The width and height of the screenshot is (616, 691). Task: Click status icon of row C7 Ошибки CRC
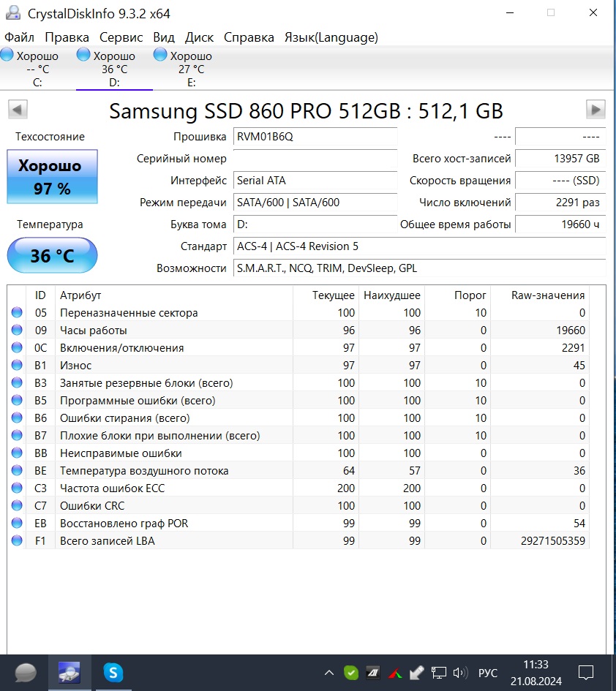[x=17, y=505]
